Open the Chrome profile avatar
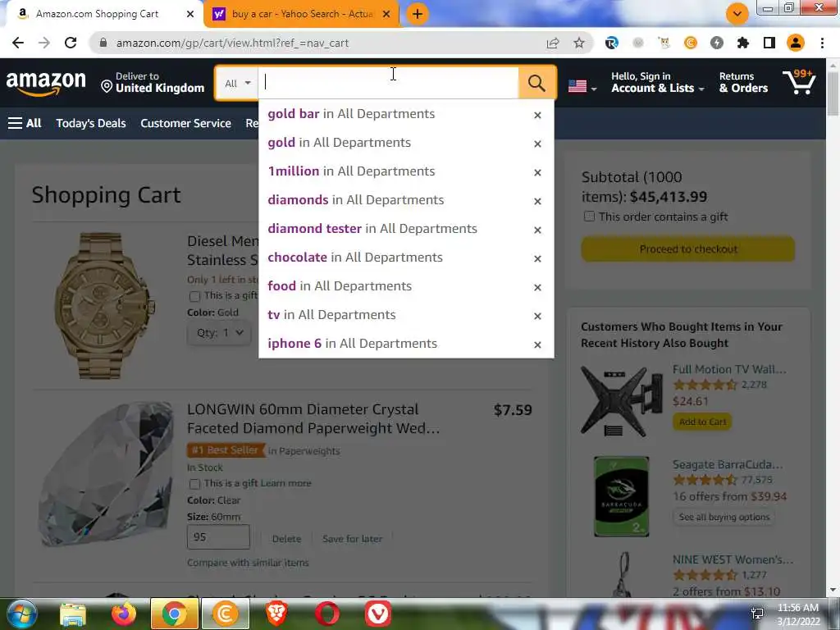840x630 pixels. tap(796, 43)
